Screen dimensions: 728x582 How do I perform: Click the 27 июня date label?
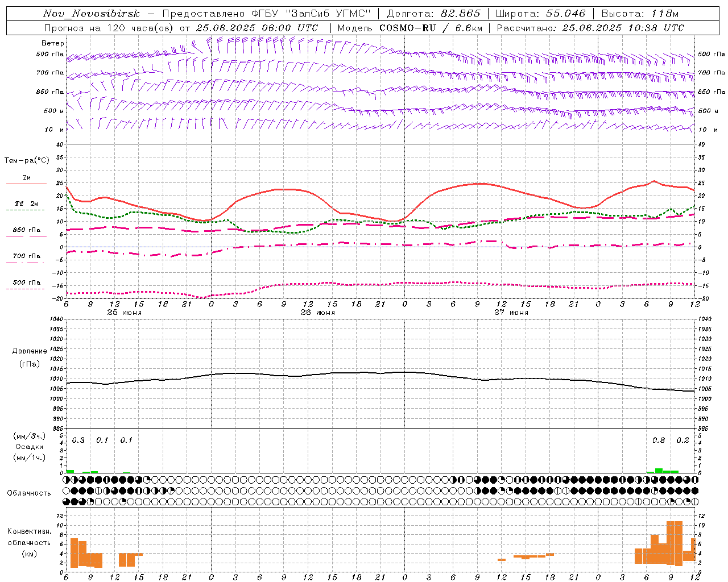click(511, 312)
